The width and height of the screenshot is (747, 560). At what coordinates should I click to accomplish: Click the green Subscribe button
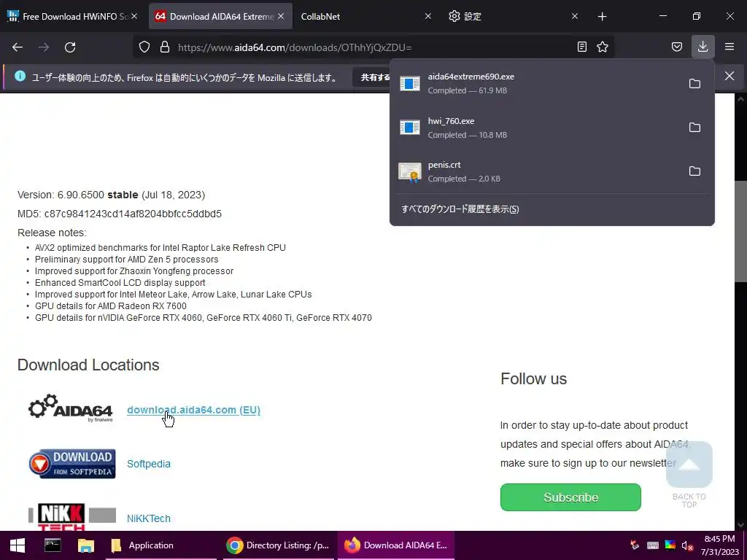point(570,497)
